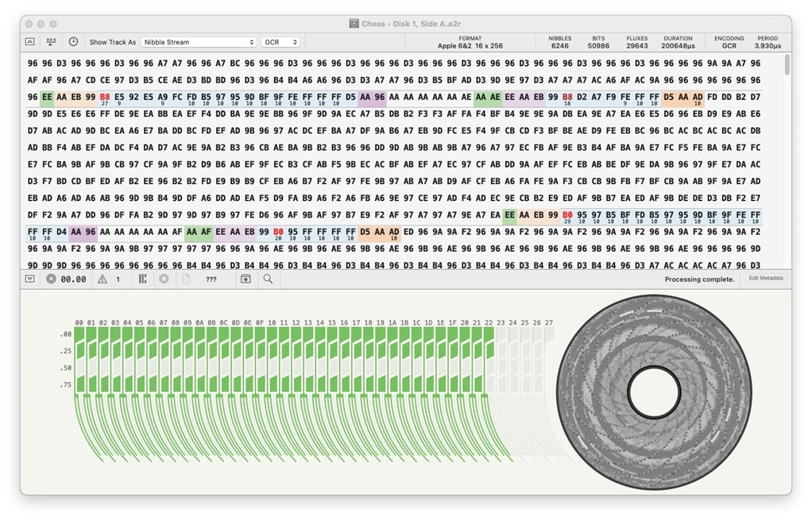
Task: Open the track columns view icon
Action: 142,279
